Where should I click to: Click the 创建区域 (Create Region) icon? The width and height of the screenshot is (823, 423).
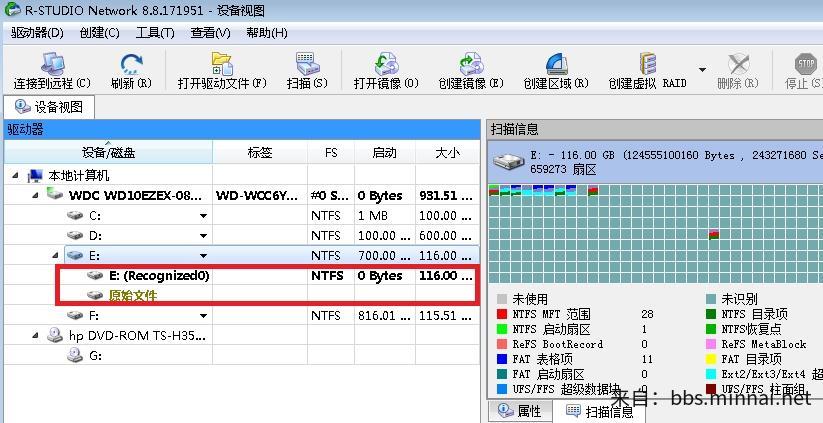coord(555,64)
